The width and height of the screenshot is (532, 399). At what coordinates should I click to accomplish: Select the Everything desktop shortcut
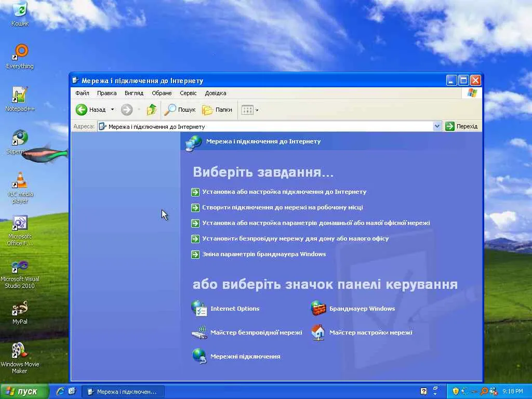click(20, 56)
